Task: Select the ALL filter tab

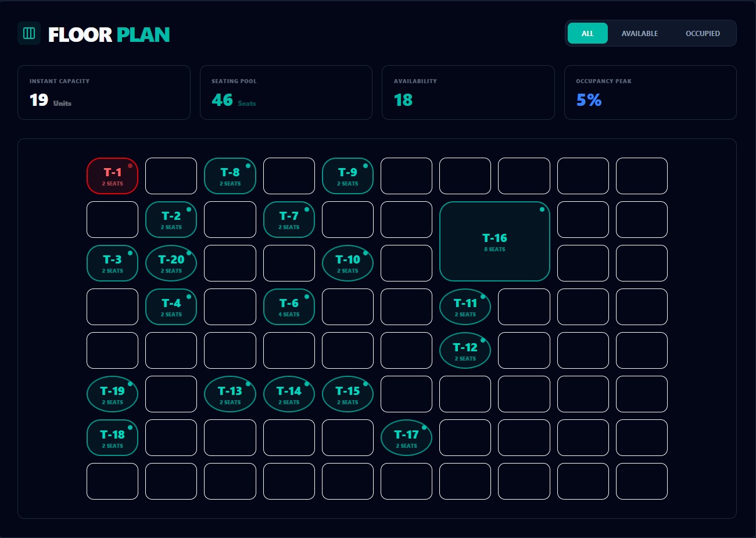Action: [587, 33]
